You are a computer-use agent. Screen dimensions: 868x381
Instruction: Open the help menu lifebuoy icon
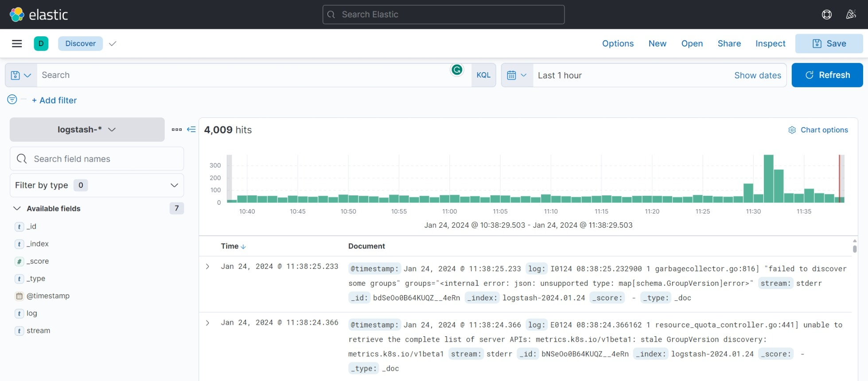tap(826, 15)
